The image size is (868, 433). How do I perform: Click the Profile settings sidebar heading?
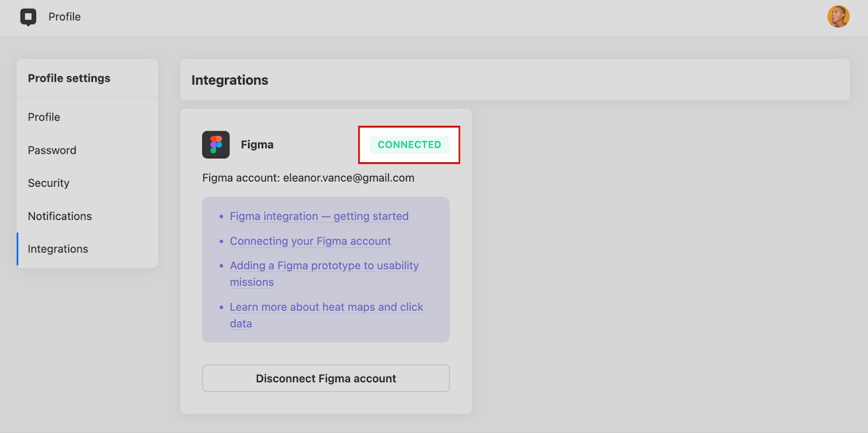69,78
